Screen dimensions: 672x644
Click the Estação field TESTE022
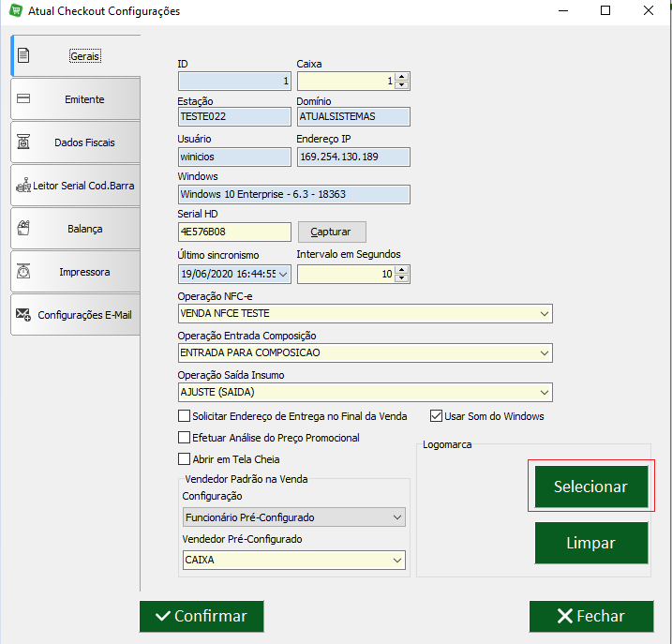pyautogui.click(x=234, y=116)
